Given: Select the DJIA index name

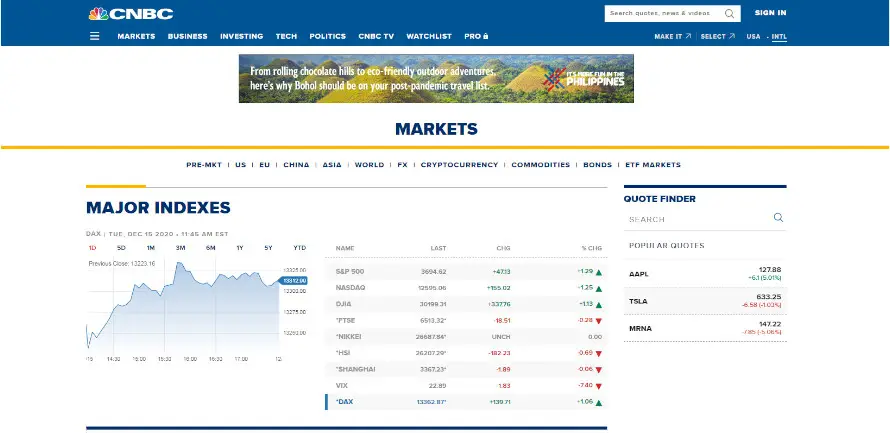Looking at the screenshot, I should 343,304.
